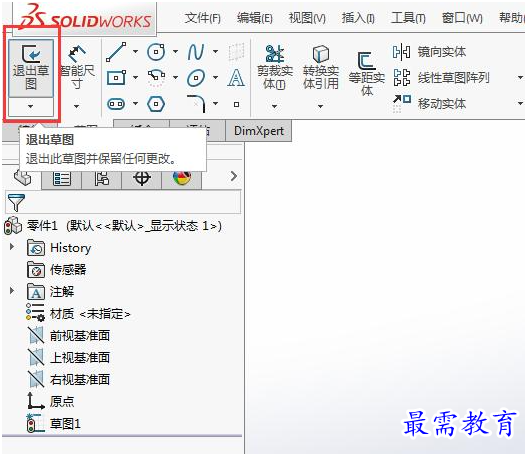This screenshot has height=455, width=525.
Task: Open the Linear Sketch Pattern dropdown arrow
Action: click(x=520, y=77)
